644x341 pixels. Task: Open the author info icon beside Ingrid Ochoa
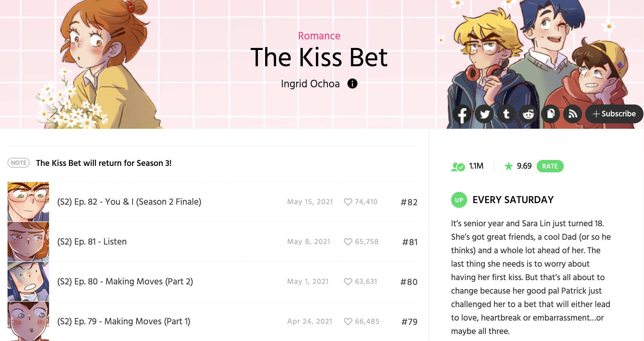tap(352, 83)
